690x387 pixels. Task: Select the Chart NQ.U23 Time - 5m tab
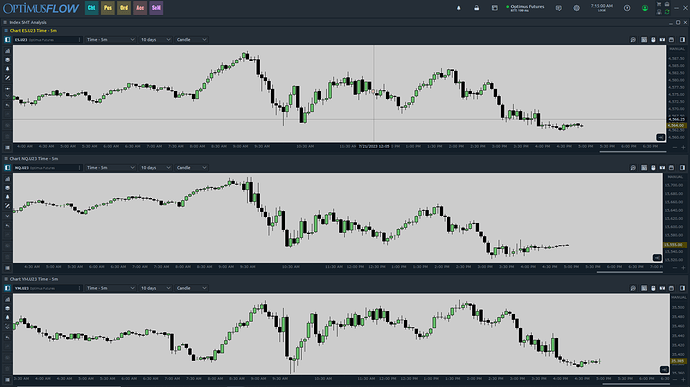point(33,158)
